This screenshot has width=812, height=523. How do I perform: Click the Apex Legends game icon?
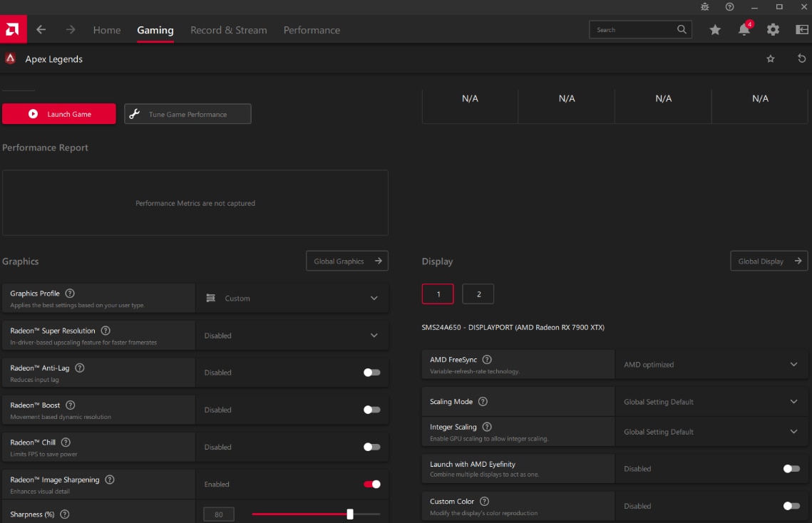tap(11, 58)
